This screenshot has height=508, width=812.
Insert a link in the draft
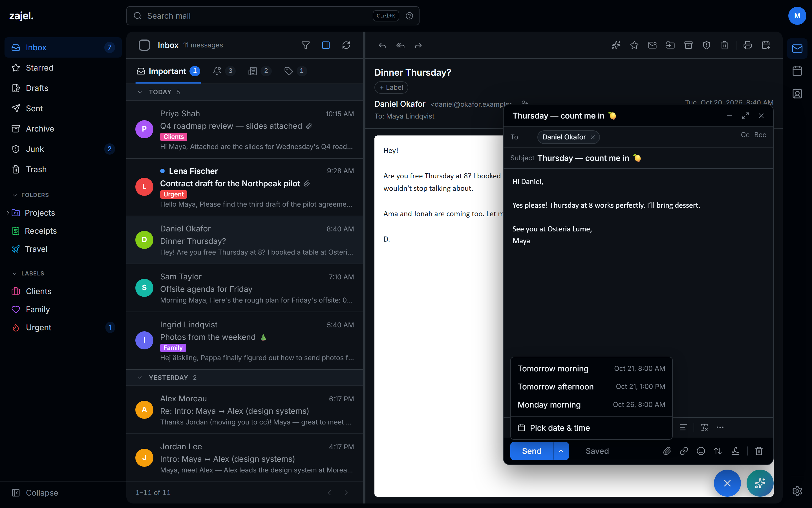(x=684, y=451)
